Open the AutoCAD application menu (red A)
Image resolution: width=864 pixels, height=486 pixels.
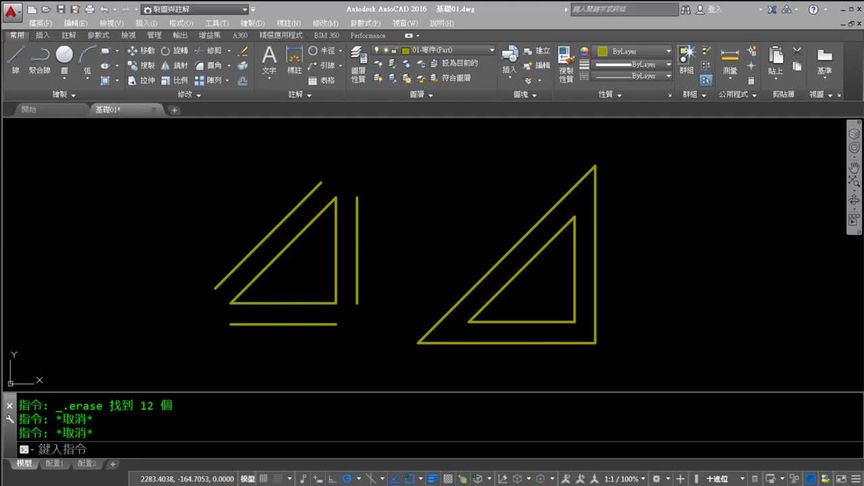(x=12, y=11)
